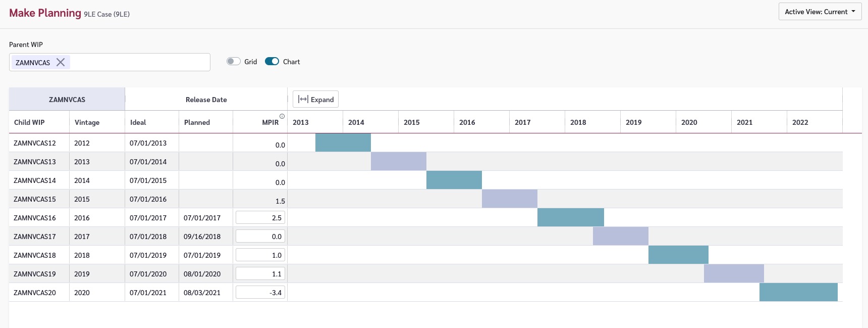Remove the ZAMNVCAS tag with its X icon

pyautogui.click(x=61, y=62)
